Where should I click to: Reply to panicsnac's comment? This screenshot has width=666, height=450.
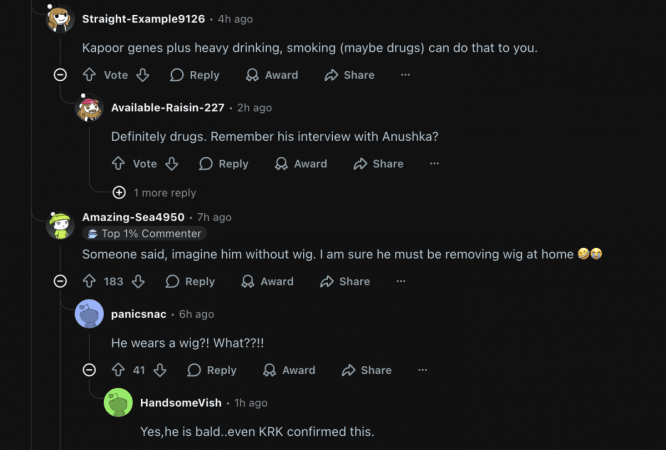[x=212, y=370]
